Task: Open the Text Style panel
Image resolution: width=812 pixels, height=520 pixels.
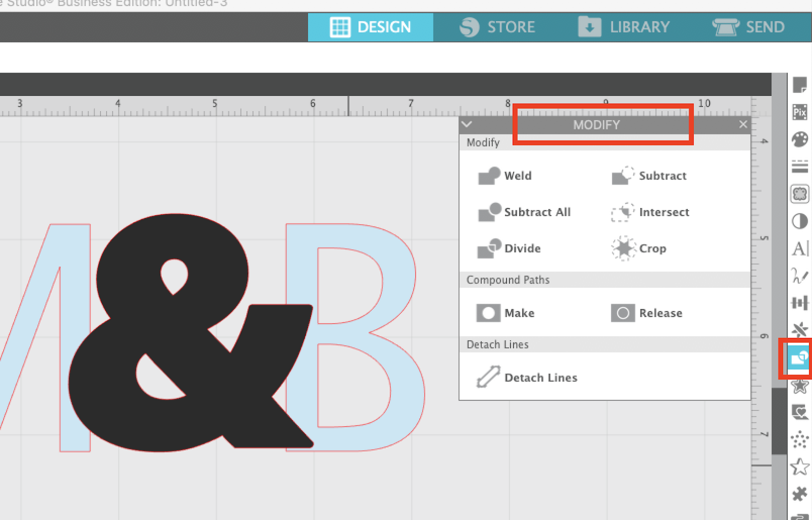Action: pos(799,249)
